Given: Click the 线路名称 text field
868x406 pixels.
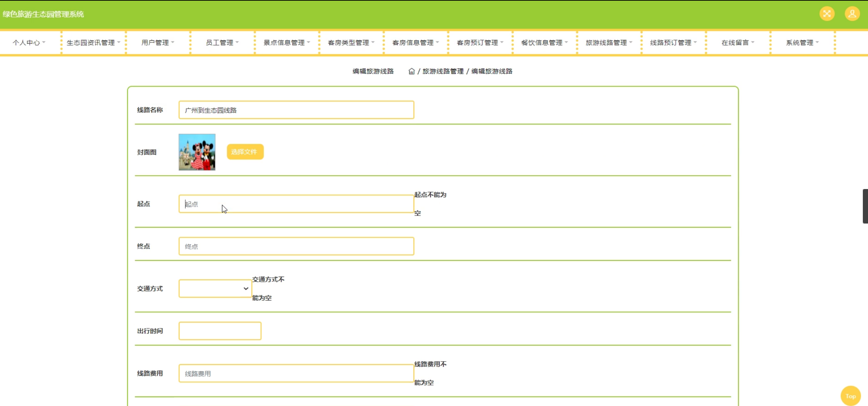Looking at the screenshot, I should pyautogui.click(x=296, y=110).
